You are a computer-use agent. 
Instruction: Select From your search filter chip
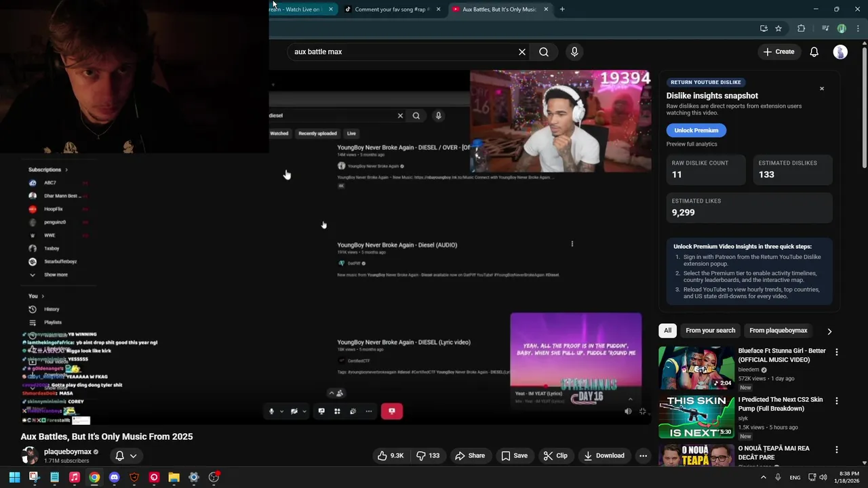[x=710, y=330]
